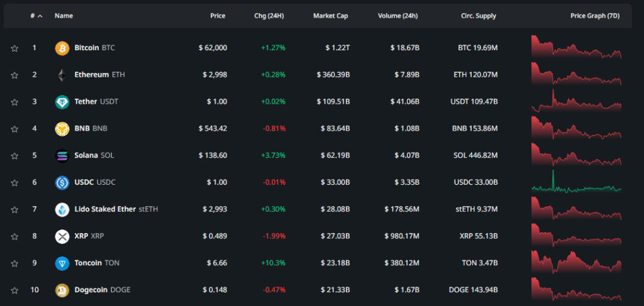Star Bitcoin to add to favorites
The height and width of the screenshot is (306, 644).
[x=14, y=48]
